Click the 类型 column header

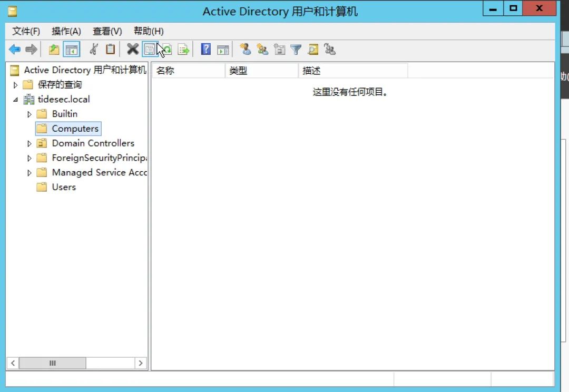tap(261, 70)
